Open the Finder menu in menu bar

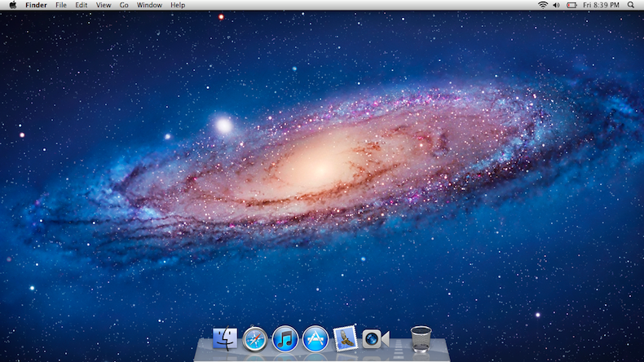tap(36, 5)
